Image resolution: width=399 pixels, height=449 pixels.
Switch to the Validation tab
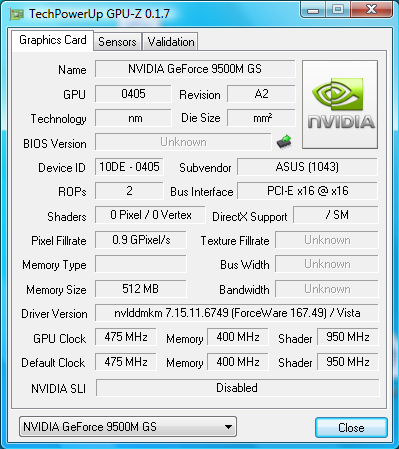(x=170, y=42)
